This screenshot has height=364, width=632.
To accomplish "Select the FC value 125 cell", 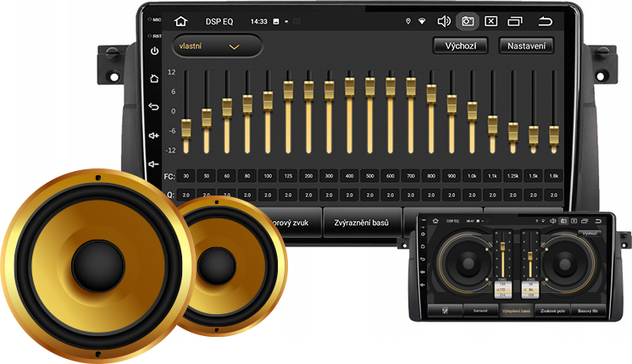I will 288,176.
